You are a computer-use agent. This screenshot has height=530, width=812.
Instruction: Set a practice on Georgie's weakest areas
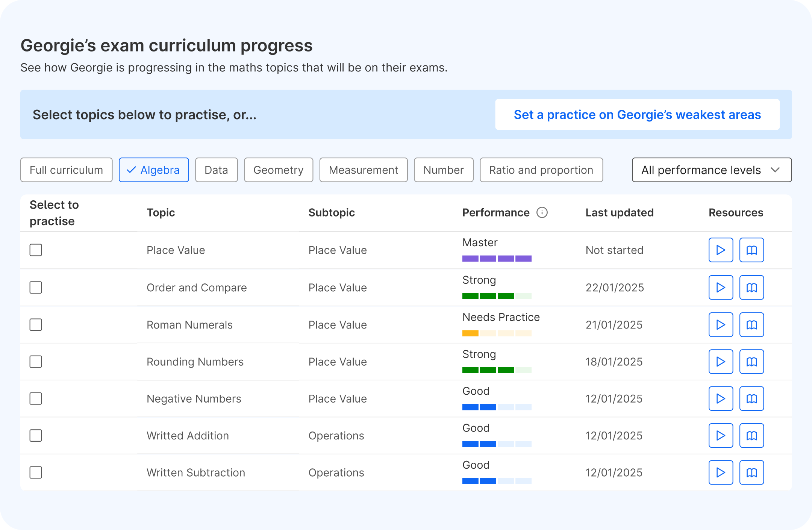tap(637, 115)
